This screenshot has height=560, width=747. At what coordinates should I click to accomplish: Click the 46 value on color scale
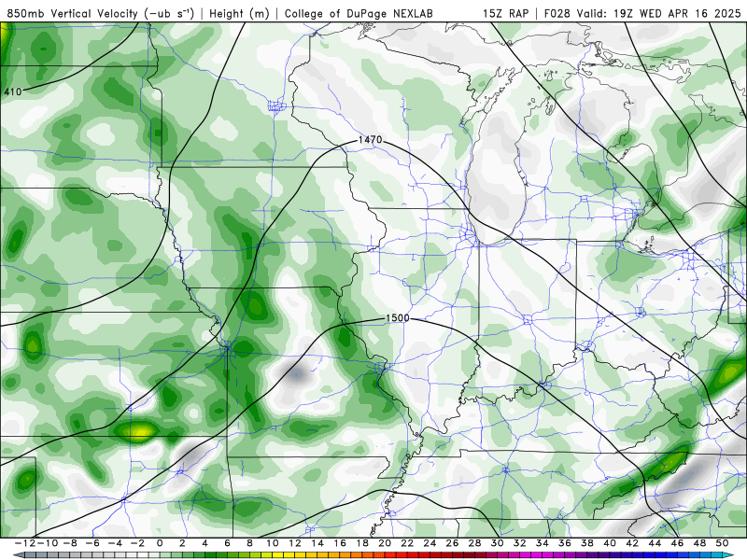[x=677, y=543]
